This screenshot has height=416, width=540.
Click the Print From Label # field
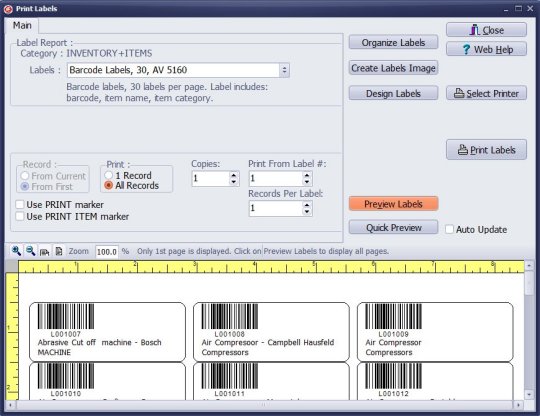pos(276,179)
